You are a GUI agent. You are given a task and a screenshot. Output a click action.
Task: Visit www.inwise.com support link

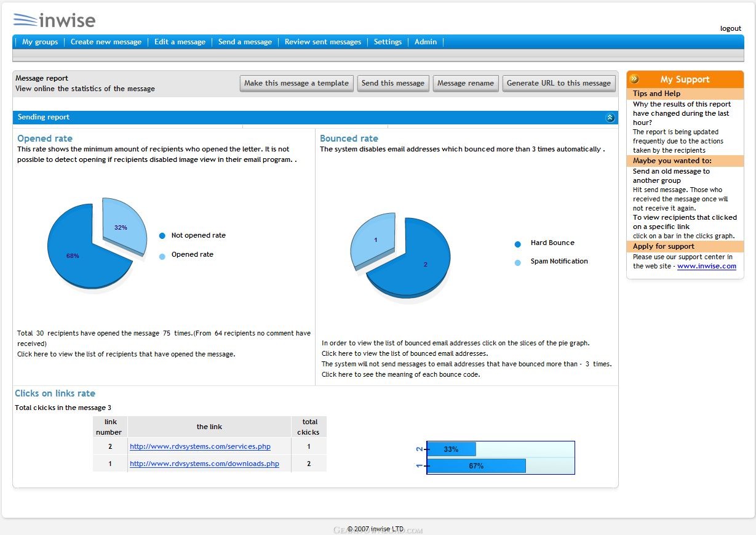point(707,266)
